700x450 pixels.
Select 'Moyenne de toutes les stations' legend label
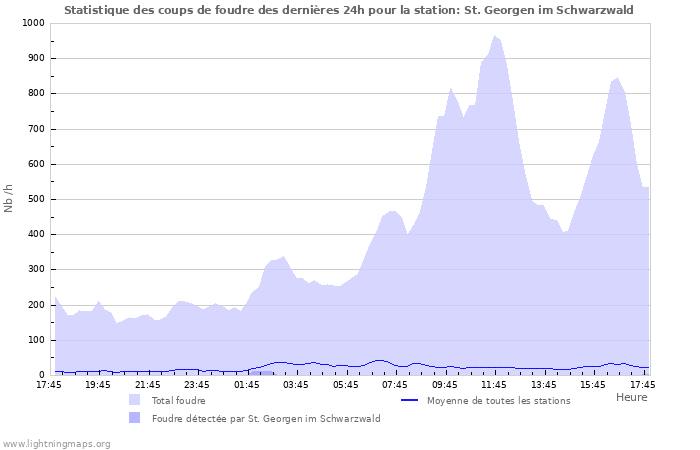tap(498, 400)
